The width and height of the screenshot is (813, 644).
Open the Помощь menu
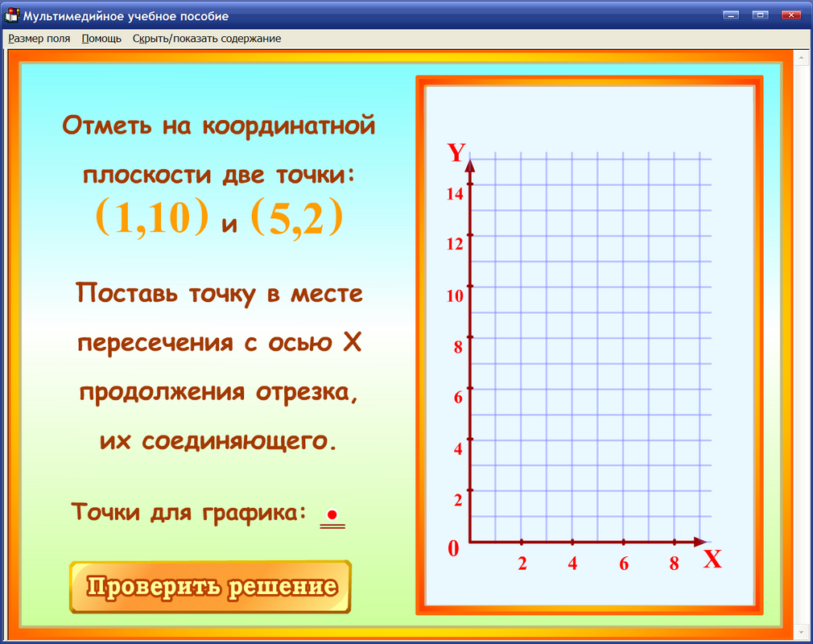click(x=101, y=38)
